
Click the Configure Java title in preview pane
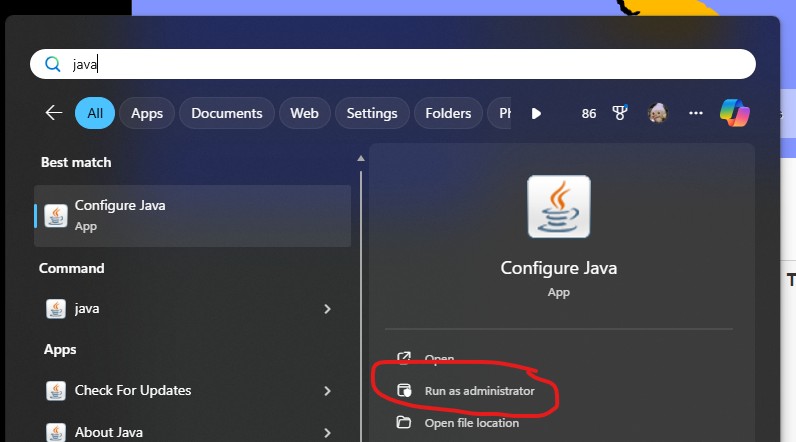pos(559,268)
